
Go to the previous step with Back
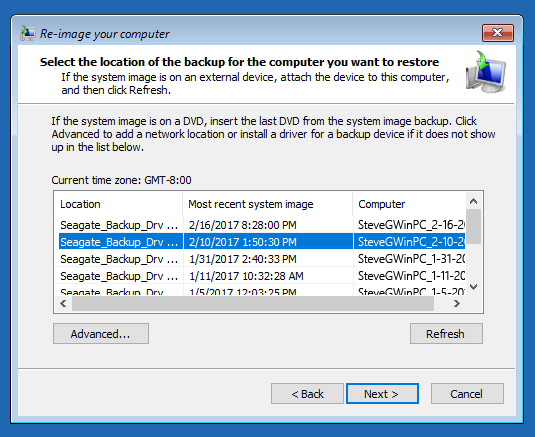307,394
